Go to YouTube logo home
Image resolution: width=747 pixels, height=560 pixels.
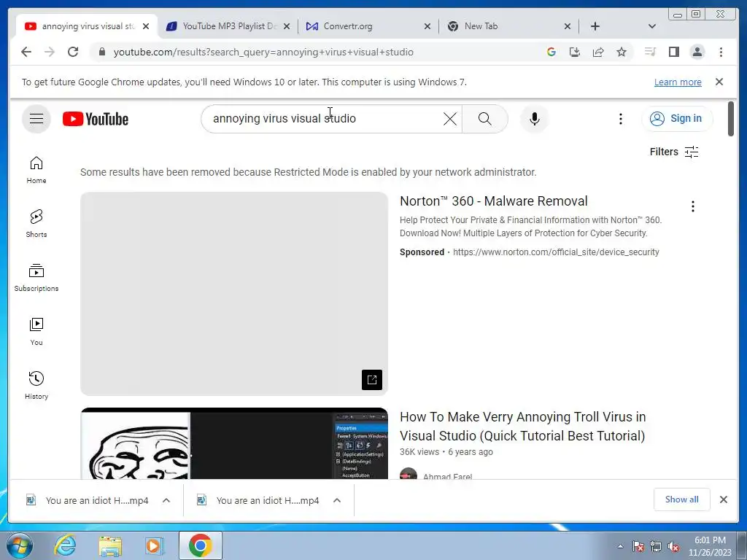(96, 119)
